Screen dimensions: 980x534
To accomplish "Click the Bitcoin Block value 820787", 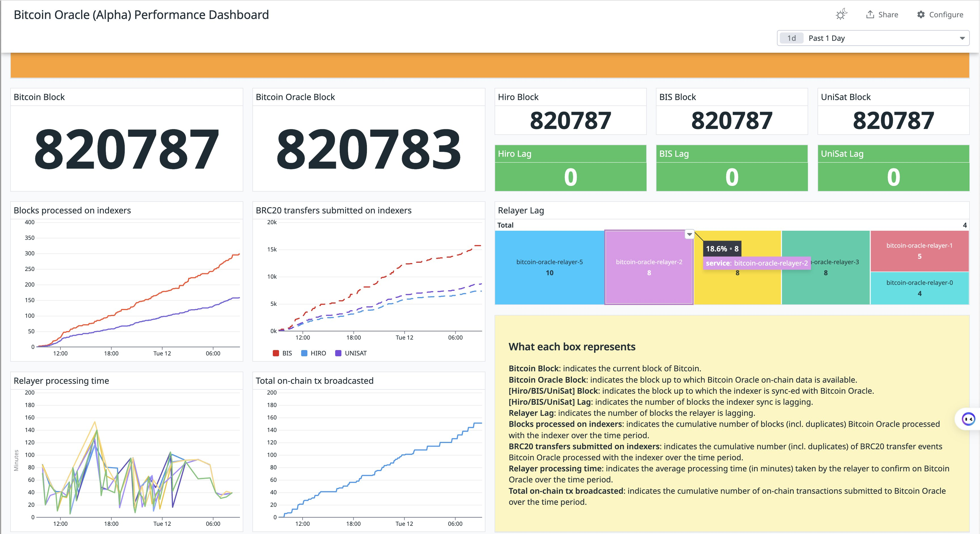I will 126,149.
